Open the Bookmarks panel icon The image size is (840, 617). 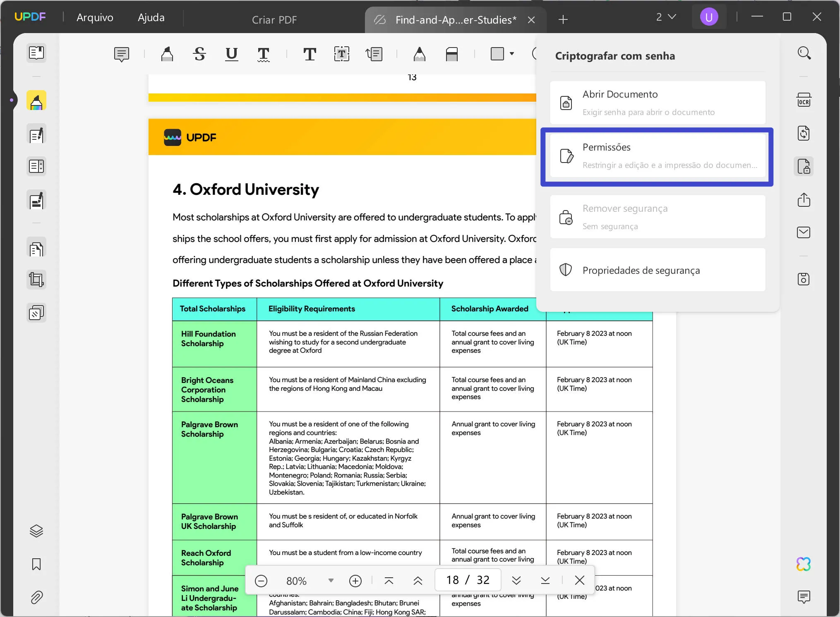(36, 564)
